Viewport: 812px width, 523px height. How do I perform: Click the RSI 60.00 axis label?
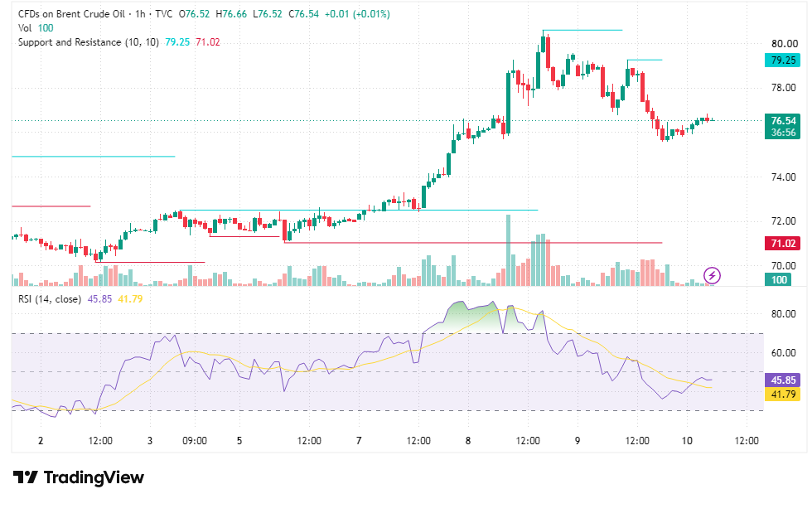click(x=784, y=352)
